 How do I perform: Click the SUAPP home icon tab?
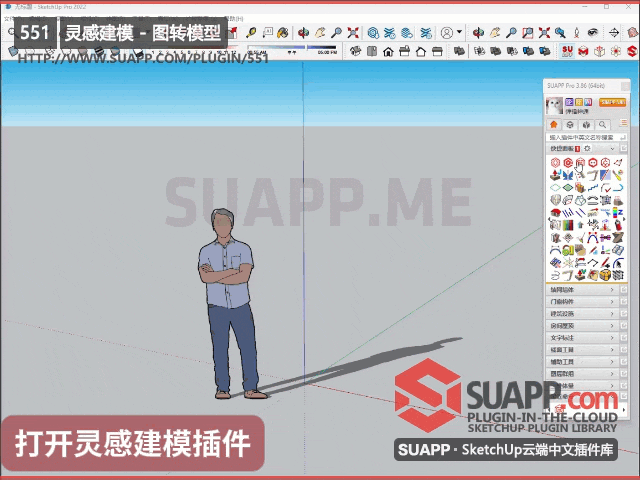click(554, 125)
